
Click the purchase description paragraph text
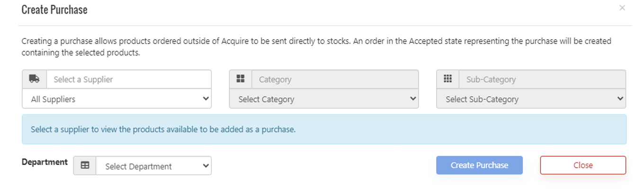click(x=316, y=47)
